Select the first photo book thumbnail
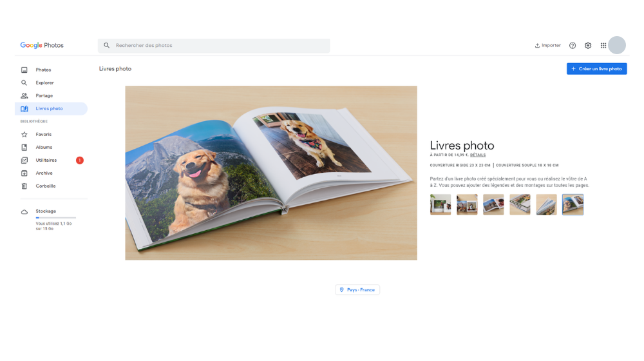Viewport: 644px width, 361px height. tap(440, 204)
